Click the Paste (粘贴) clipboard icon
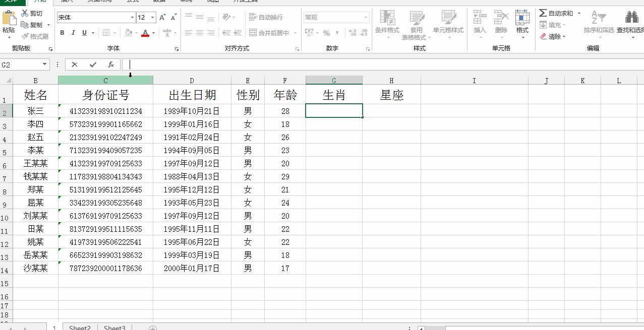Viewport: 644px width, 330px height. click(x=9, y=19)
